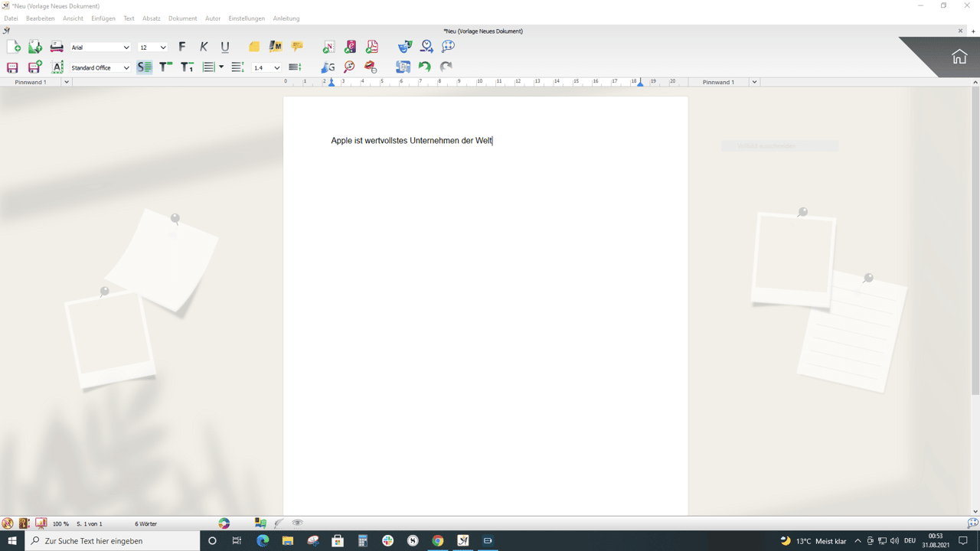
Task: Open the Bearbeiten menu
Action: coord(40,18)
